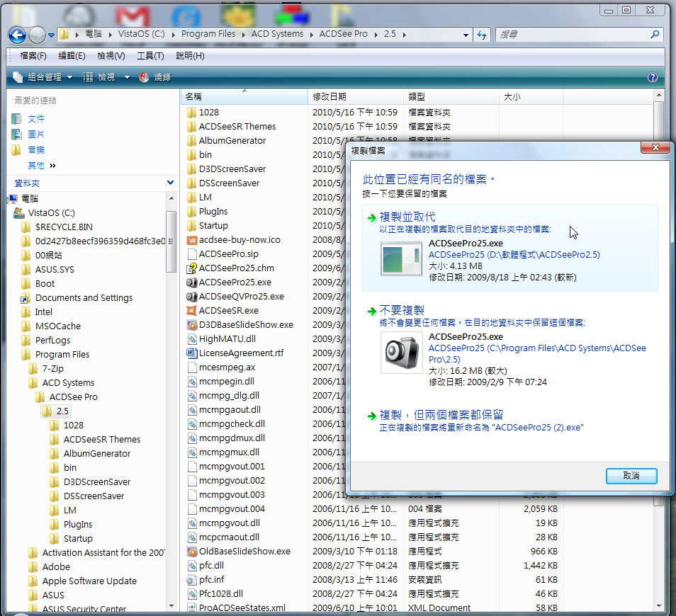Select the pfc.inf setup file icon
Screen dimensions: 676x616
coord(192,580)
